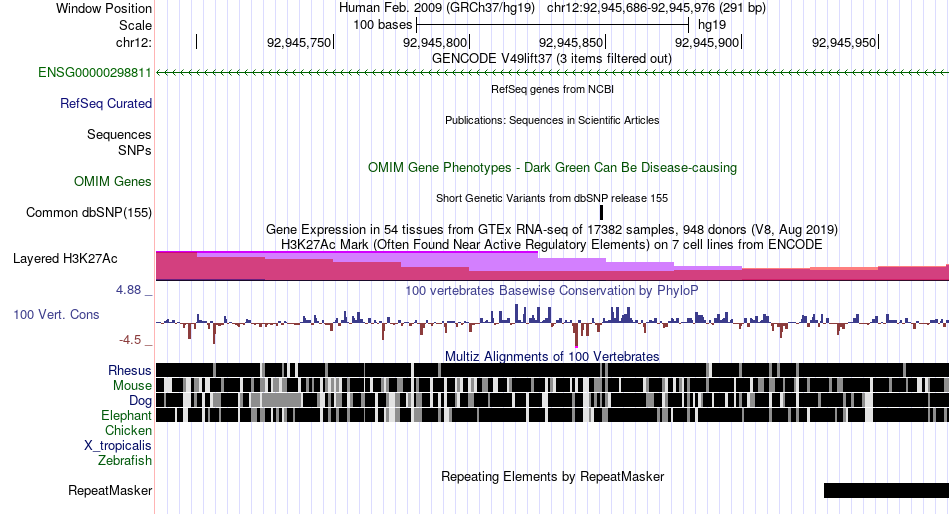Click the hg19 label beside scale bar
The height and width of the screenshot is (514, 950).
[x=712, y=25]
